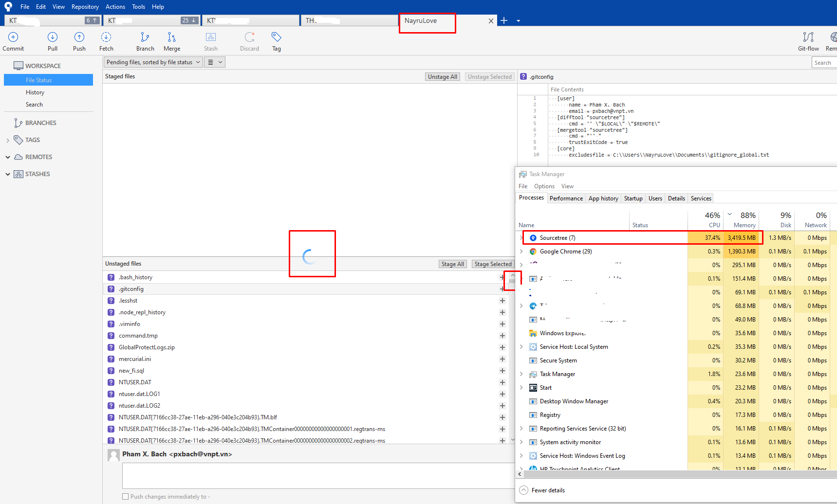Click the Search input field

pos(824,62)
